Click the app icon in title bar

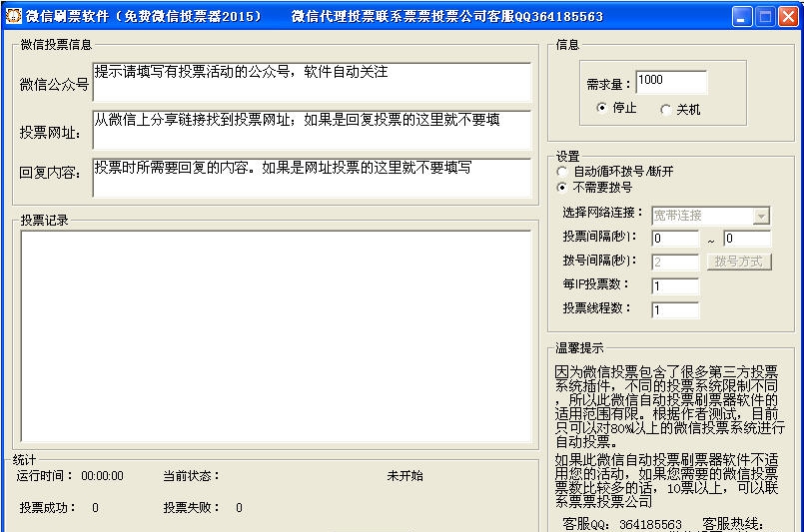tap(13, 16)
